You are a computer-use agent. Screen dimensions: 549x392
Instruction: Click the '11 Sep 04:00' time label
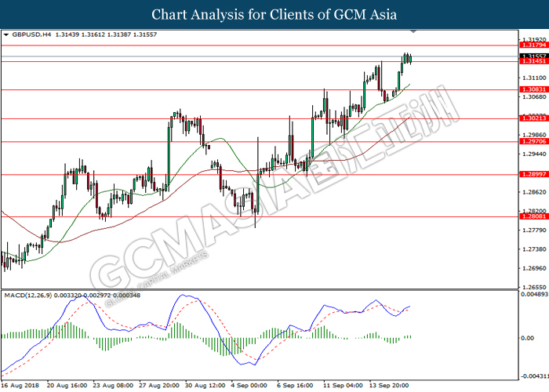pyautogui.click(x=344, y=386)
